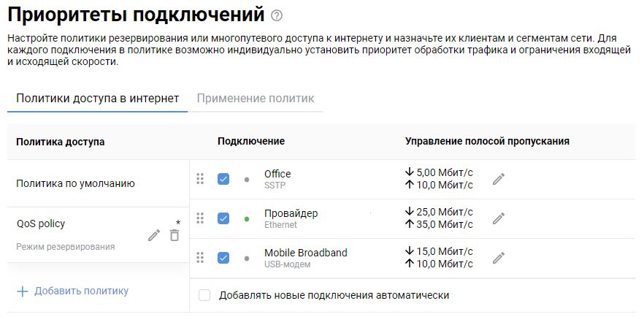Toggle the Провайдер Ethernet connection checkbox
This screenshot has width=644, height=317.
coord(223,218)
